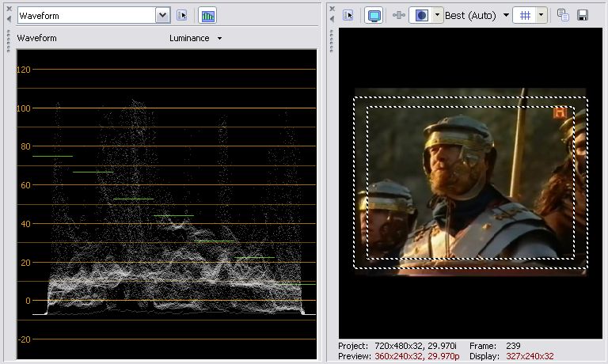Copy snapshot to clipboard icon
The height and width of the screenshot is (364, 608).
click(563, 16)
